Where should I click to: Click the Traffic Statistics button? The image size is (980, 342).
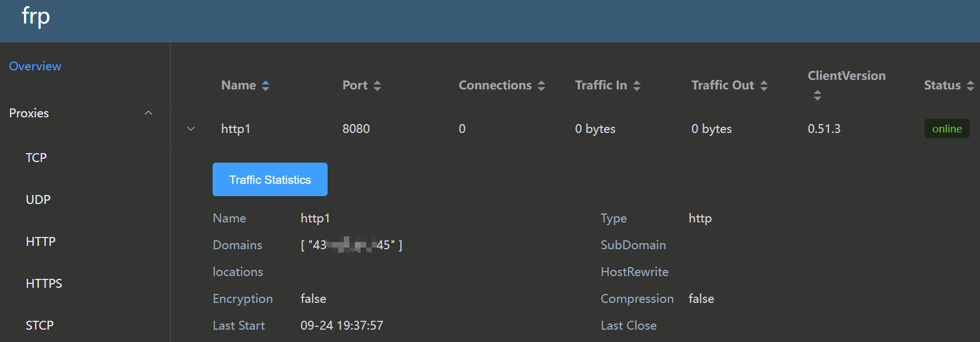(x=270, y=179)
